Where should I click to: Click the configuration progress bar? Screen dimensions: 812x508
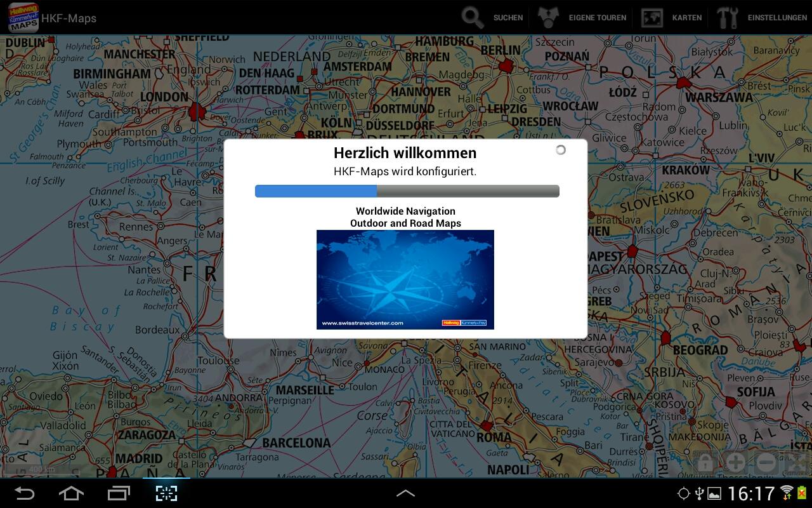[407, 191]
